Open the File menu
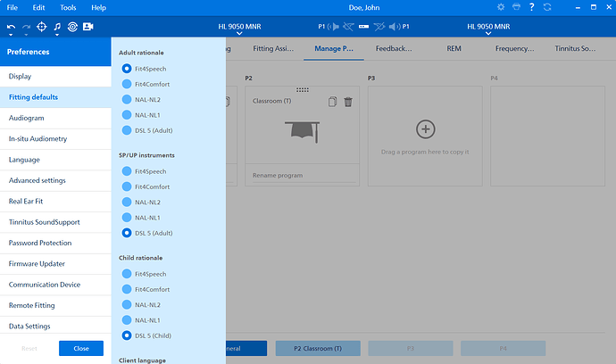This screenshot has width=616, height=364. point(12,7)
